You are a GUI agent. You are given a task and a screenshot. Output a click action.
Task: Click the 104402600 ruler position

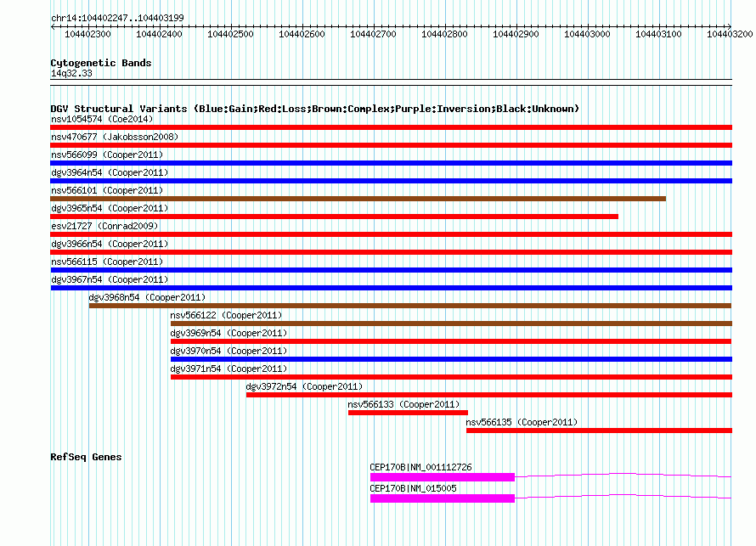tap(302, 34)
